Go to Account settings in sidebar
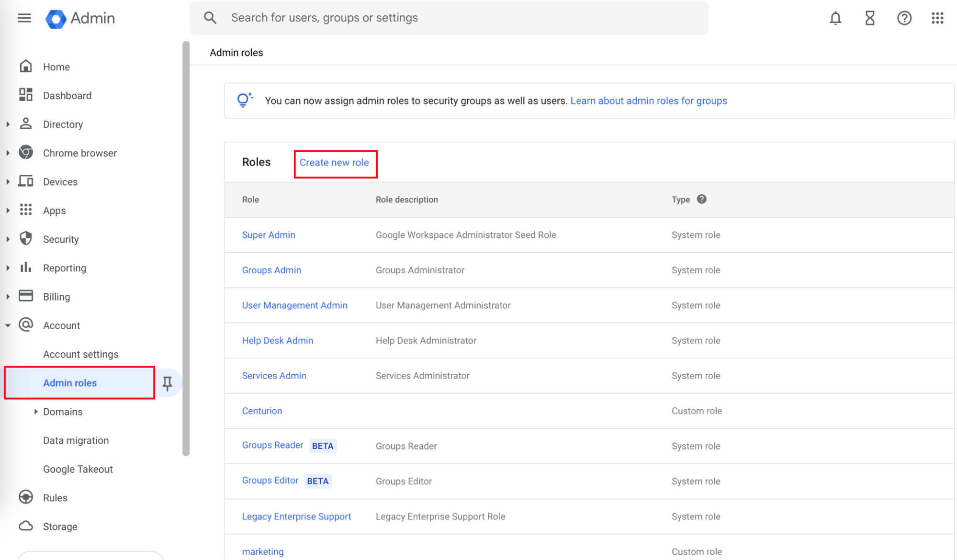Screen dimensions: 957x560 click(x=80, y=354)
